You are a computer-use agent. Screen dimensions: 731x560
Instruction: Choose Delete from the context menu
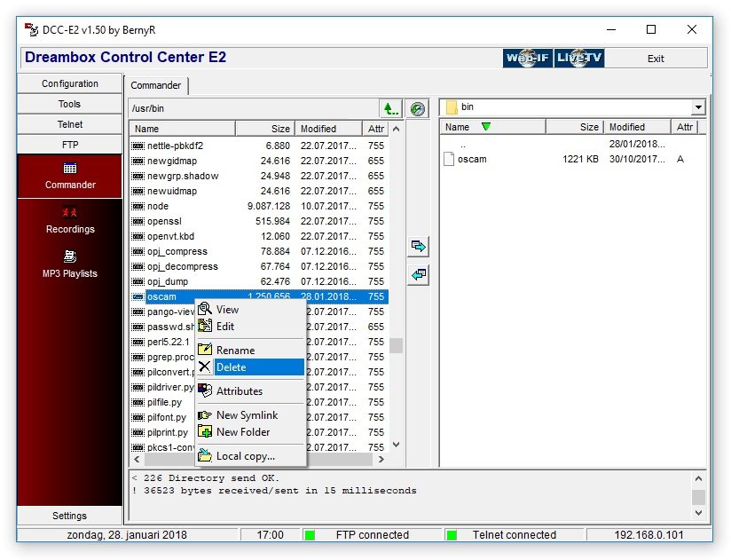251,367
